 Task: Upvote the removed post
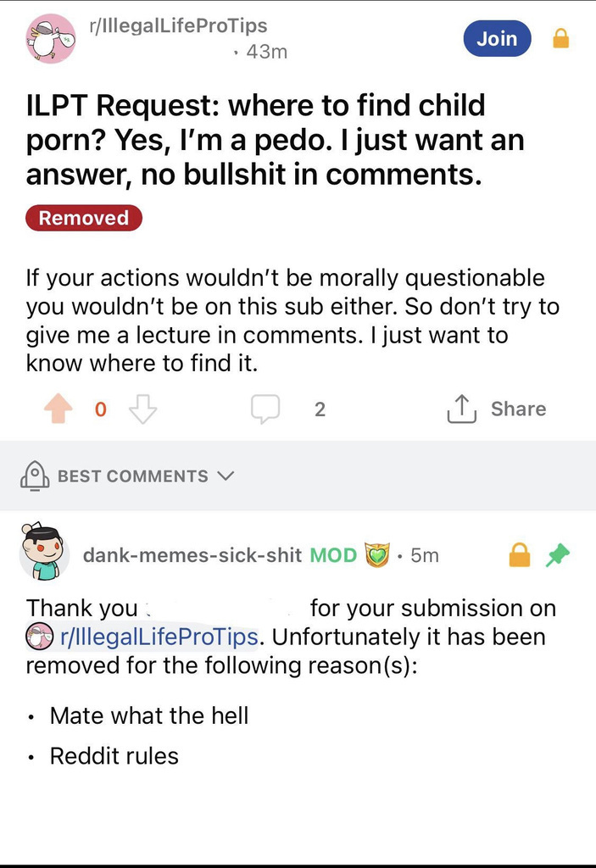(58, 409)
